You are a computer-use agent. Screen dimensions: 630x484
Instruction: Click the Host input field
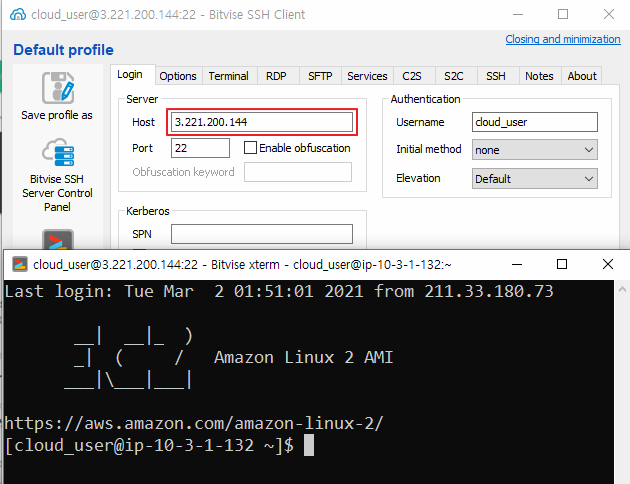click(262, 122)
